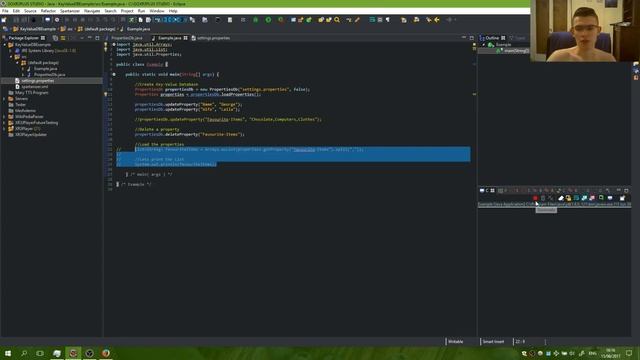This screenshot has width=640, height=360.
Task: Select settings.properties in Package Explorer
Action: 38,81
